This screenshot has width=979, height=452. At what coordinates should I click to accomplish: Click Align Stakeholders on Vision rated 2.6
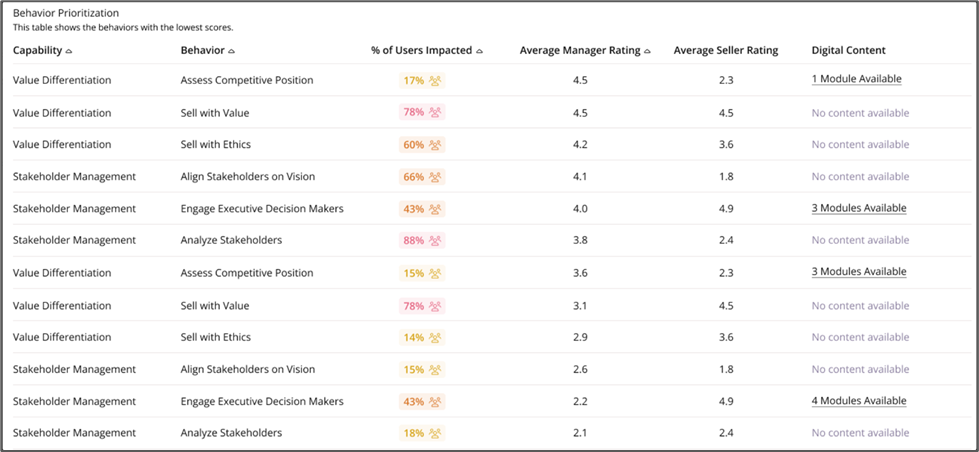490,369
